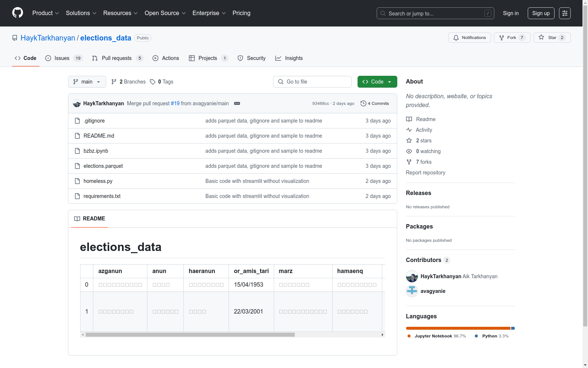This screenshot has width=588, height=368.
Task: Click the Pricing link
Action: [241, 13]
